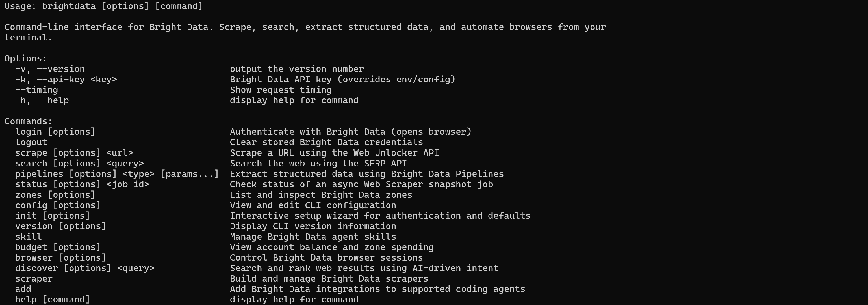Click the Usage: brightdata line
Image resolution: width=868 pixels, height=305 pixels.
click(x=103, y=6)
